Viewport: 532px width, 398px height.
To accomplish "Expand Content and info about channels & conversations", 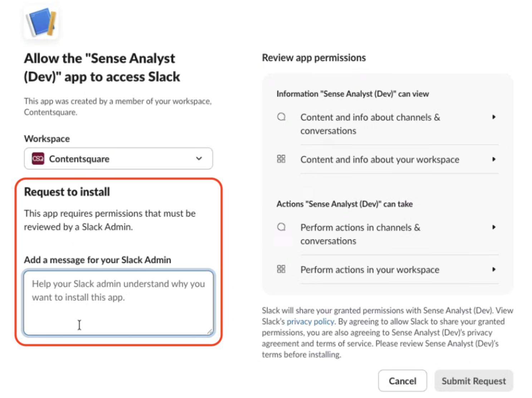I will [x=388, y=124].
